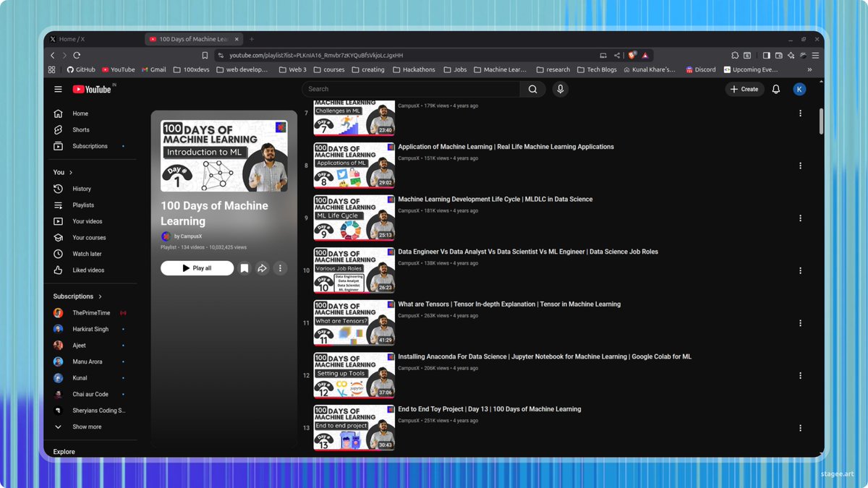Screen dimensions: 868x488
Task: Open more actions for Day 13 video
Action: tap(800, 428)
